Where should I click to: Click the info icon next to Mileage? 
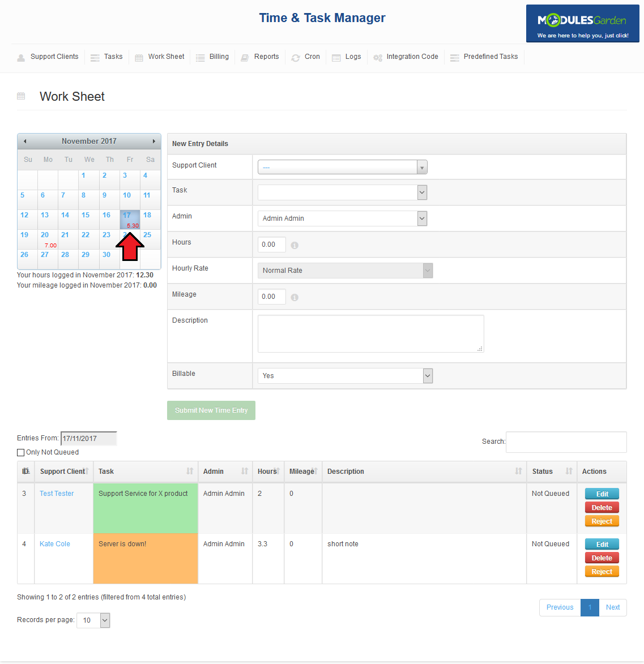pyautogui.click(x=295, y=297)
